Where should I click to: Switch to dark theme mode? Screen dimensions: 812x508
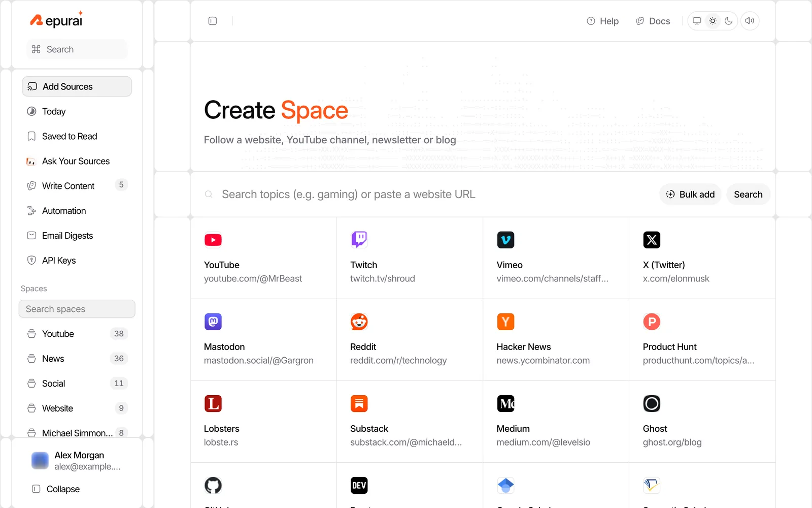[x=729, y=21]
